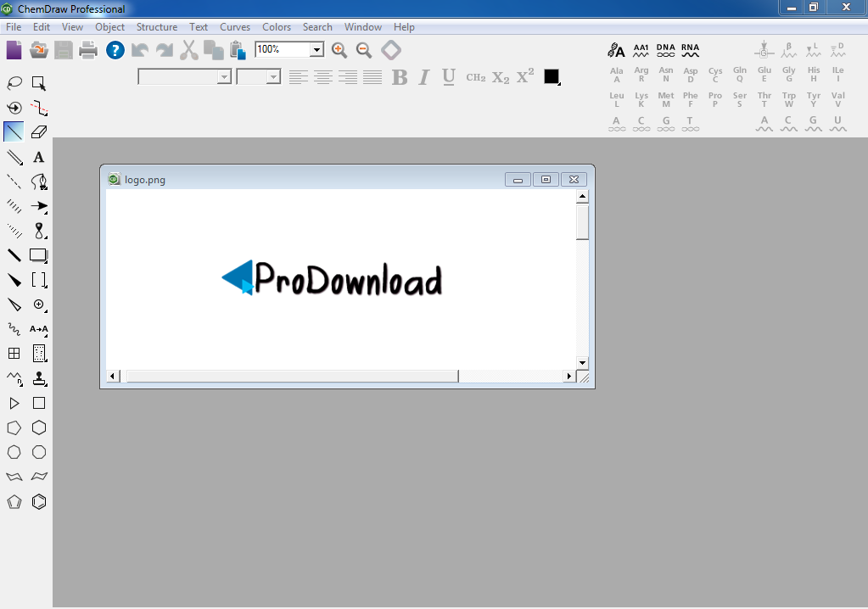The image size is (868, 609).
Task: Open the File menu
Action: tap(14, 26)
